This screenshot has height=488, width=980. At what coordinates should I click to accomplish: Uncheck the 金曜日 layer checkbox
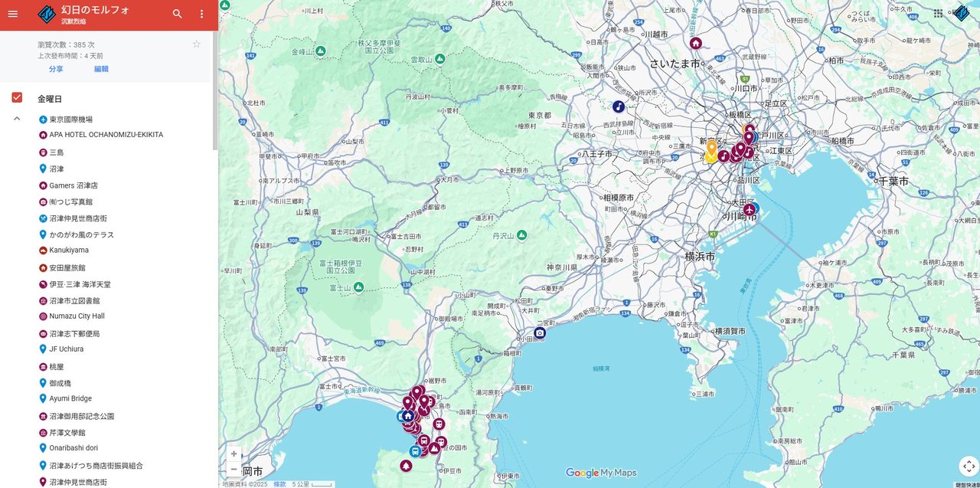pyautogui.click(x=17, y=98)
